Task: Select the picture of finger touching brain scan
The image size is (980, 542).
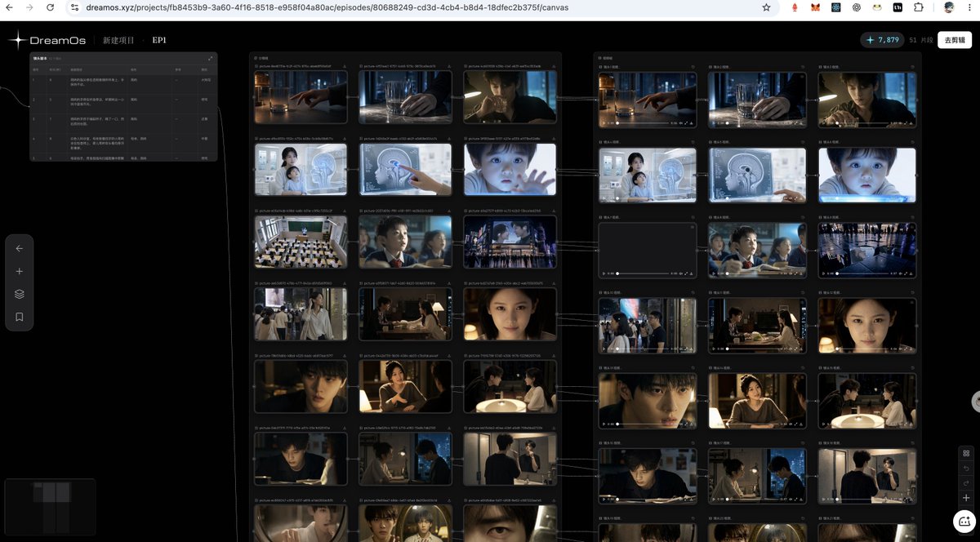Action: pos(405,169)
